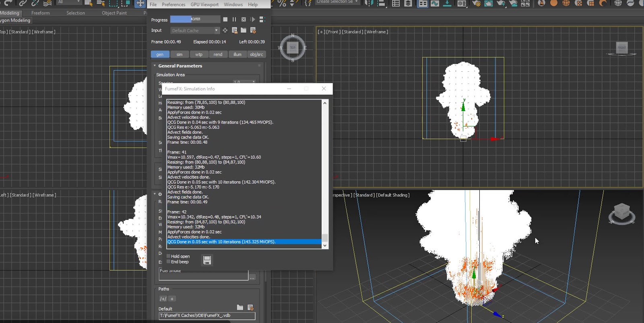Open the Default Cache input dropdown

coord(195,31)
